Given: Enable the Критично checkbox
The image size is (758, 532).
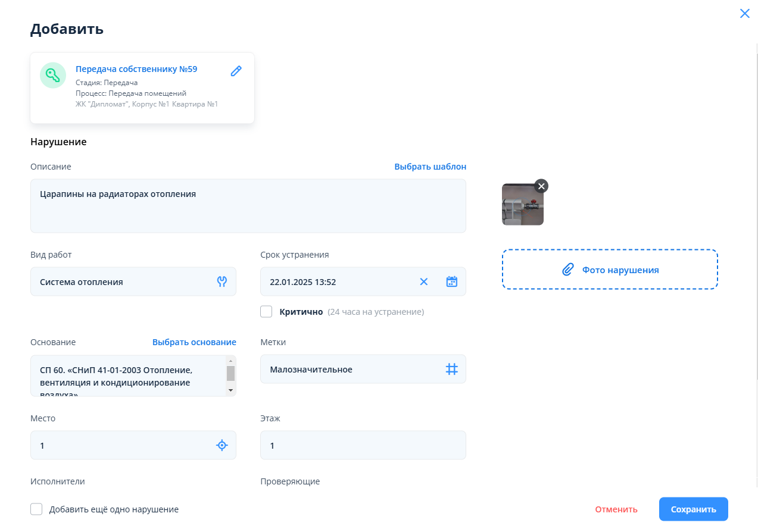Looking at the screenshot, I should [266, 312].
